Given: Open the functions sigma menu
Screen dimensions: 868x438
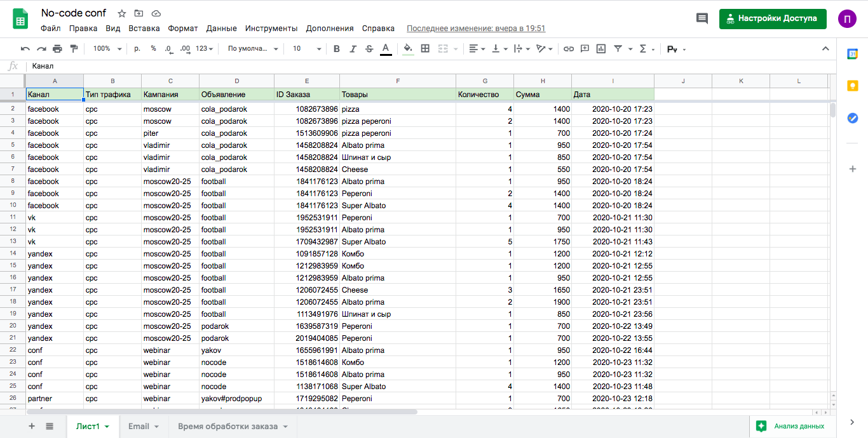Looking at the screenshot, I should (x=646, y=49).
